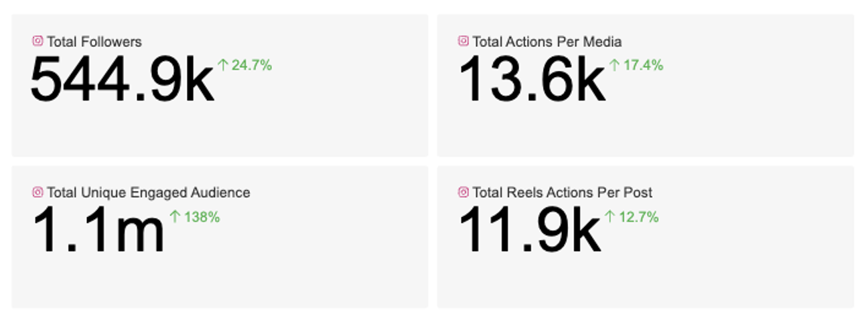Click Instagram icon beside Total Unique Engaged Audience
The width and height of the screenshot is (868, 323).
tap(38, 192)
